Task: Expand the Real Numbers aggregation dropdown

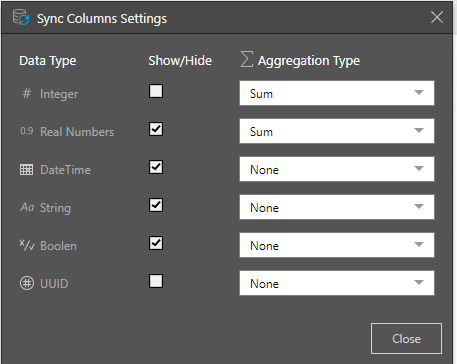Action: pyautogui.click(x=337, y=131)
